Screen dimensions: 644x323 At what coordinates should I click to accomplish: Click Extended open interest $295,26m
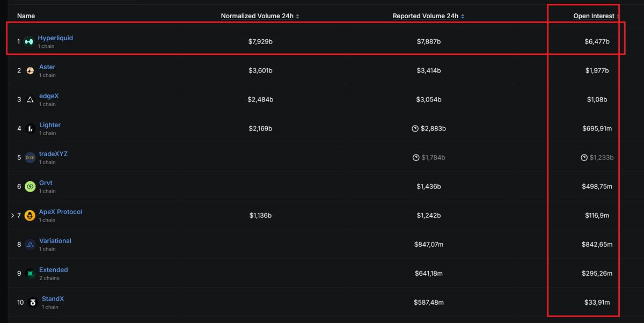click(x=597, y=273)
